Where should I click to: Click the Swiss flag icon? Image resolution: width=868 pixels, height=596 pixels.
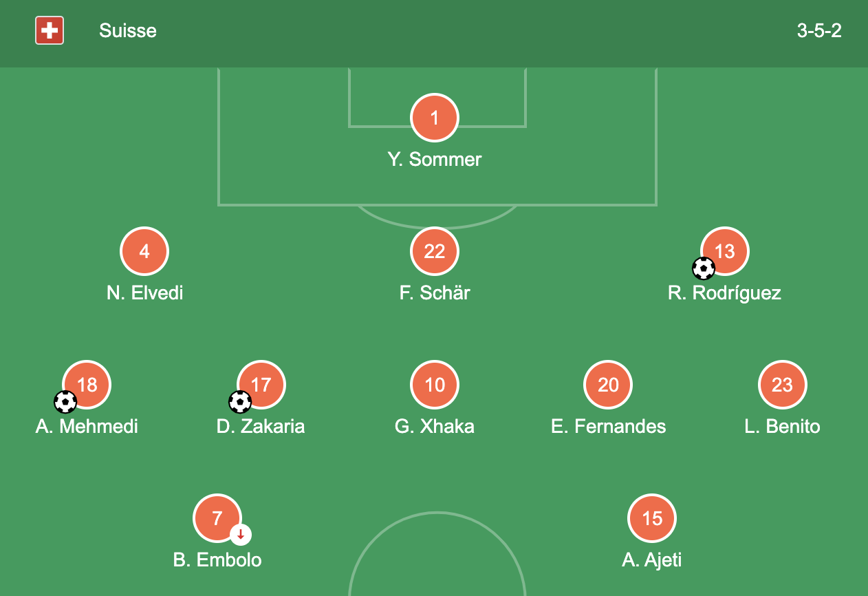pyautogui.click(x=50, y=31)
